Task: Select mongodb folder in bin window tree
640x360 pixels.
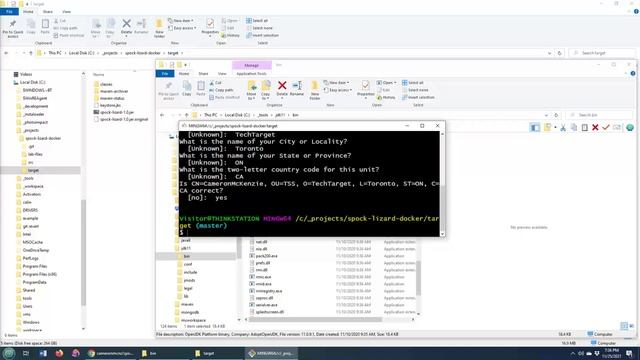Action: coord(190,312)
